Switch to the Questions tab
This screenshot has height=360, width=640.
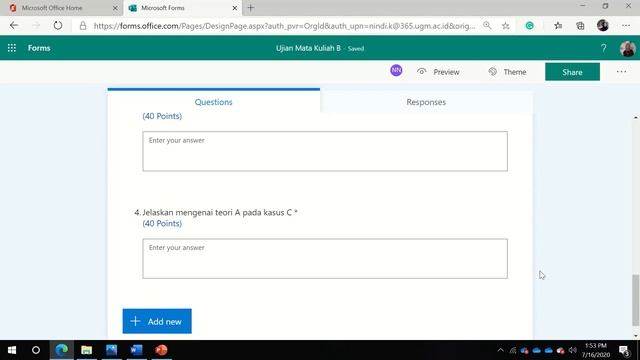pos(213,102)
